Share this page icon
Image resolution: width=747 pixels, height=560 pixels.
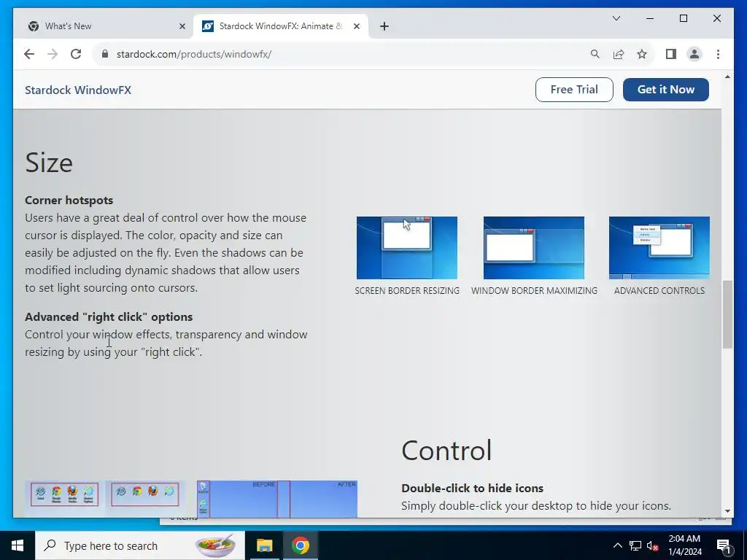pyautogui.click(x=619, y=54)
